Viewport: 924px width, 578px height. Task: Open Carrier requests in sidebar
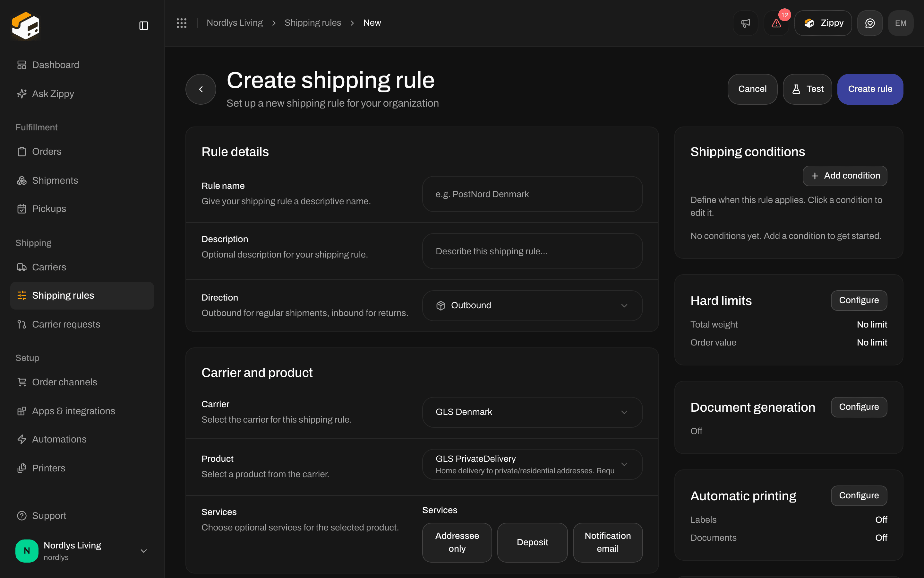tap(82, 324)
